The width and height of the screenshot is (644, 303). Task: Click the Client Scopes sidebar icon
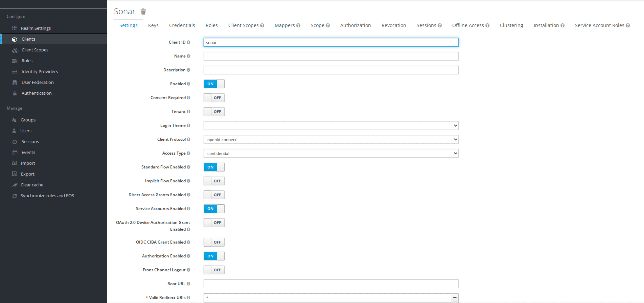15,50
